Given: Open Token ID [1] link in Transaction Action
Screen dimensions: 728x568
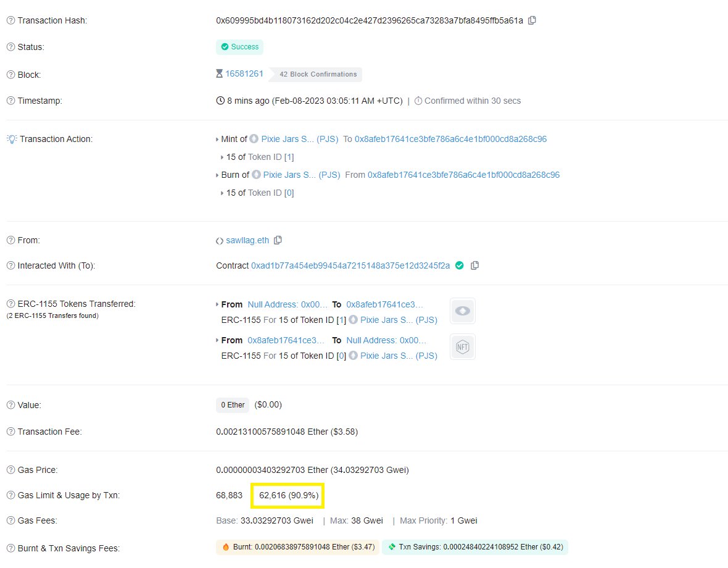Looking at the screenshot, I should click(289, 157).
